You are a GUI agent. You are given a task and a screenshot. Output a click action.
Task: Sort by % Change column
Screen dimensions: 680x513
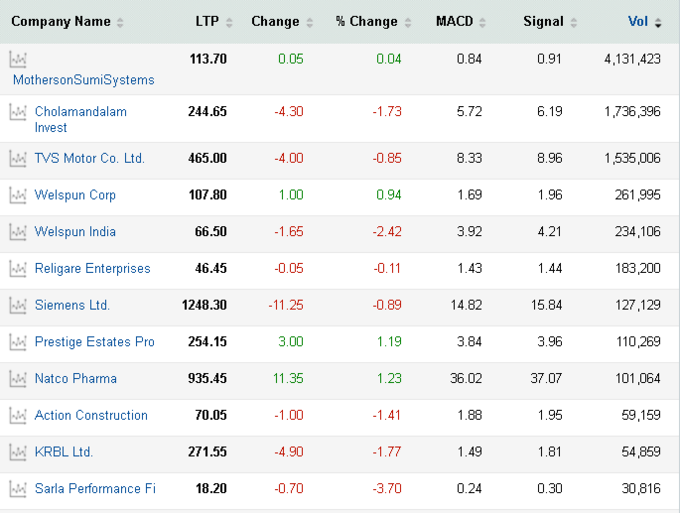[x=373, y=22]
